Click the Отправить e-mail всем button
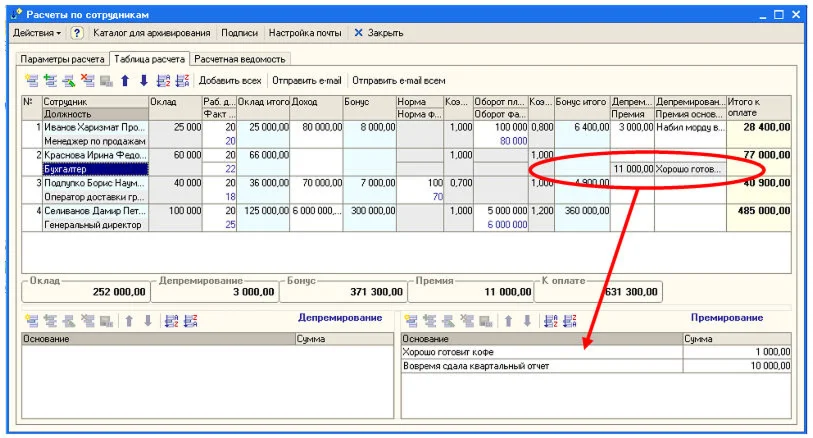The image size is (813, 438). [399, 80]
